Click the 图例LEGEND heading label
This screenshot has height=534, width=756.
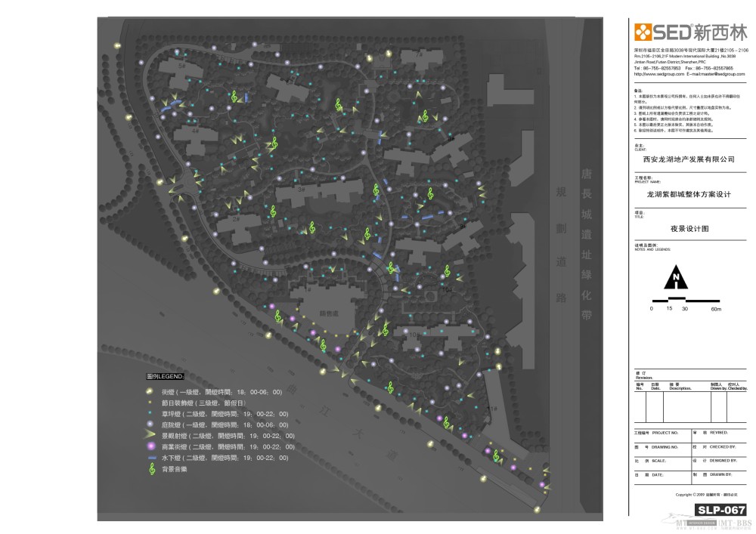point(165,375)
